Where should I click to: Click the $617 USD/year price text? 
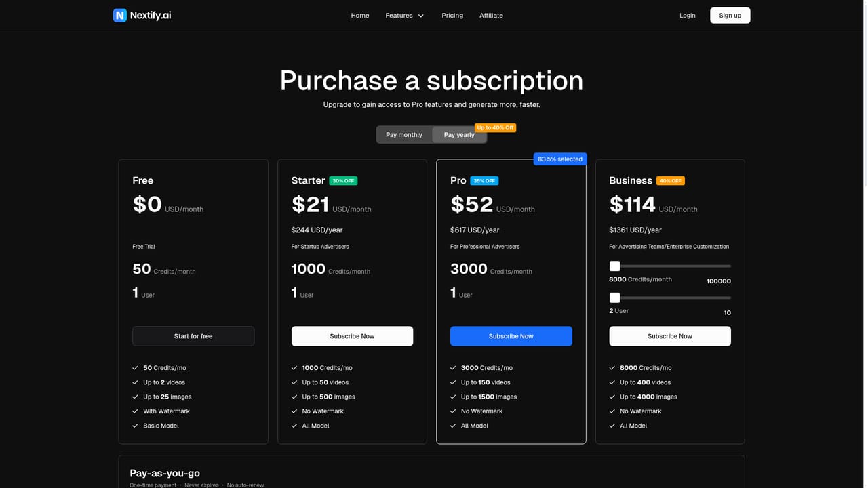pos(475,230)
